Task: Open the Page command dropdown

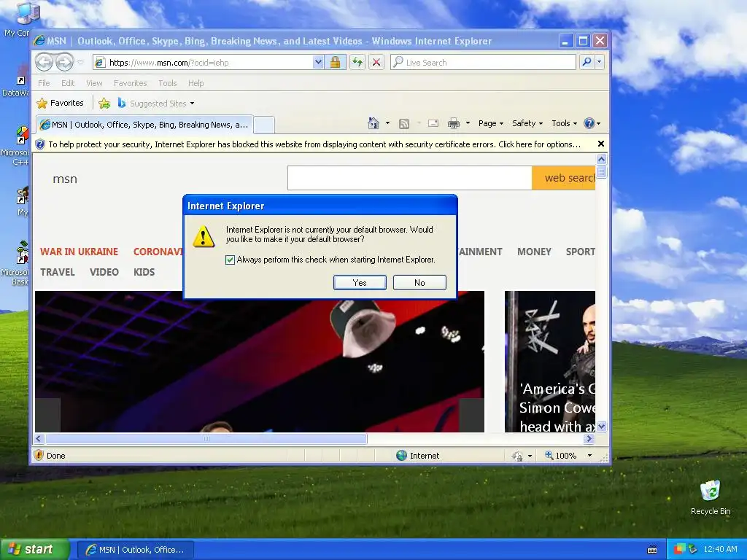Action: coord(491,123)
